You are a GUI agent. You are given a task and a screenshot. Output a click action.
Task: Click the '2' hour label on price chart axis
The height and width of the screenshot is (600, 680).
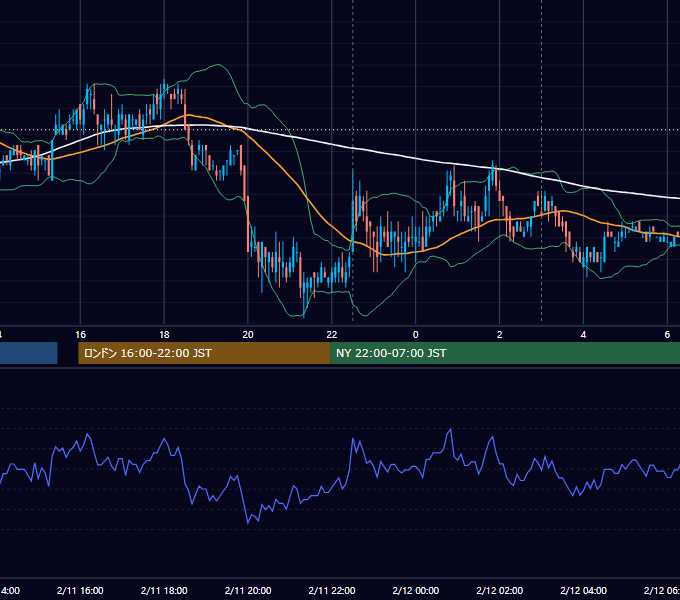[x=500, y=335]
